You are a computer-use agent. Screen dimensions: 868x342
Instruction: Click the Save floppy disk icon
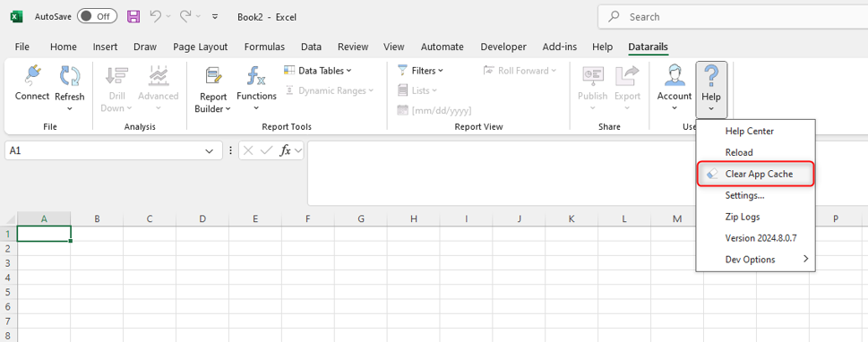coord(134,17)
